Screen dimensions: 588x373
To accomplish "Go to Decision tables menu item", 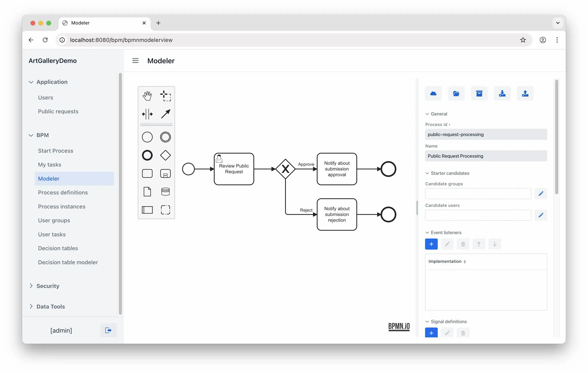I will tap(58, 248).
